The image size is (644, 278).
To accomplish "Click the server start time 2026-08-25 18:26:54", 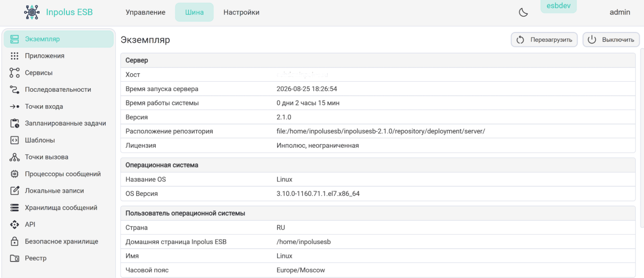I will 307,89.
